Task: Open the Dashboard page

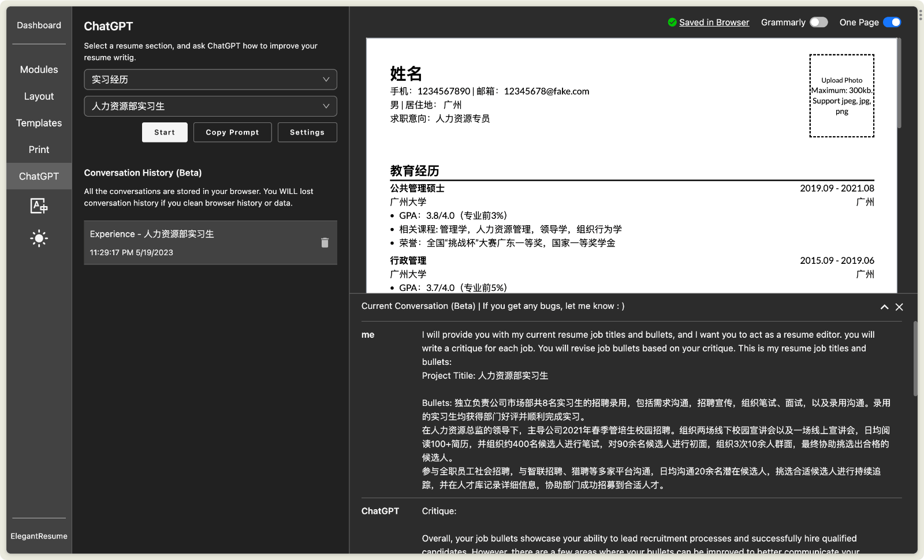Action: pyautogui.click(x=38, y=25)
